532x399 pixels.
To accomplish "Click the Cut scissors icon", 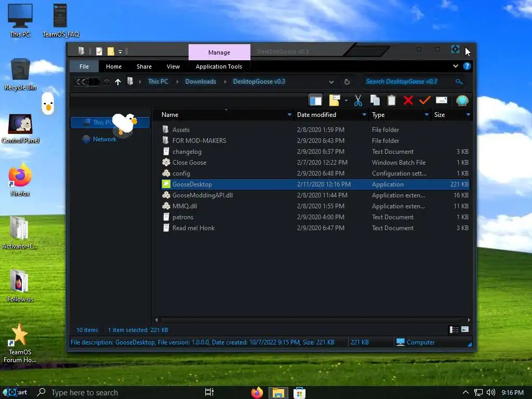I will 358,100.
